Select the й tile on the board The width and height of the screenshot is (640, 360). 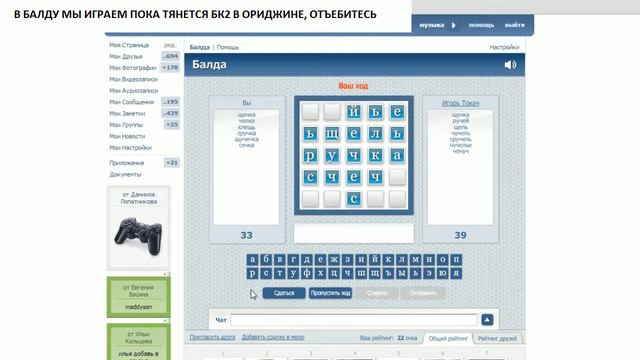pyautogui.click(x=353, y=112)
